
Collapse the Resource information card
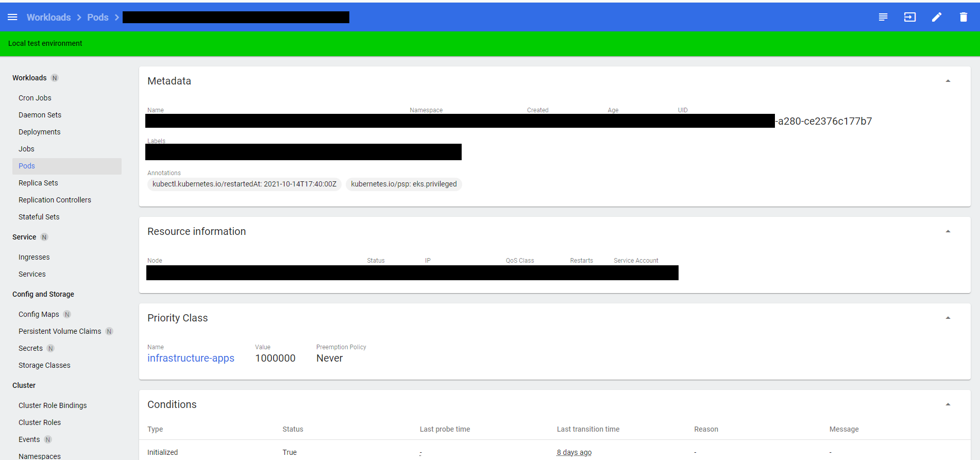coord(948,231)
